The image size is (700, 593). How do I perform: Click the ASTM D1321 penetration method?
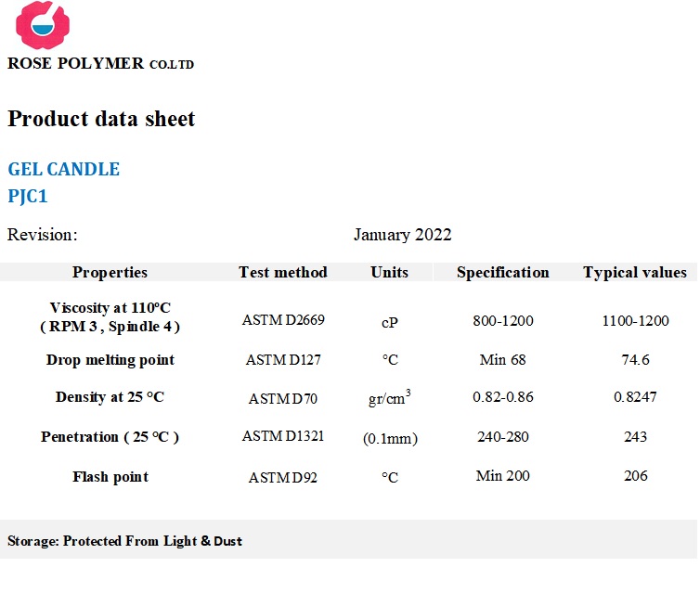coord(283,436)
